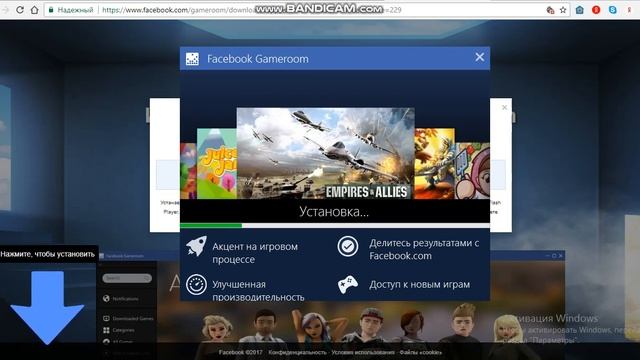This screenshot has width=640, height=360.
Task: Click the rocket gameplay focus icon
Action: 196,247
